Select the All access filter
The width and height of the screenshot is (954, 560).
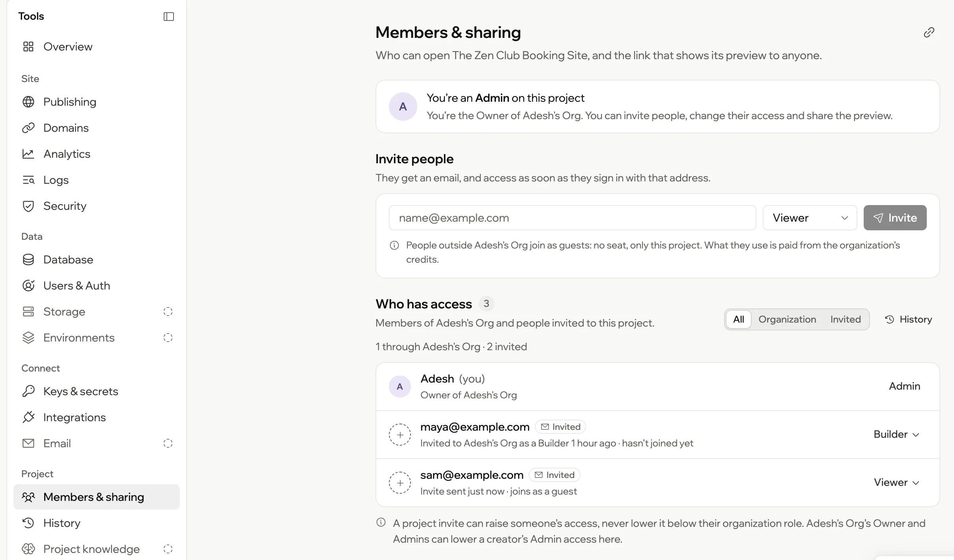(x=739, y=319)
